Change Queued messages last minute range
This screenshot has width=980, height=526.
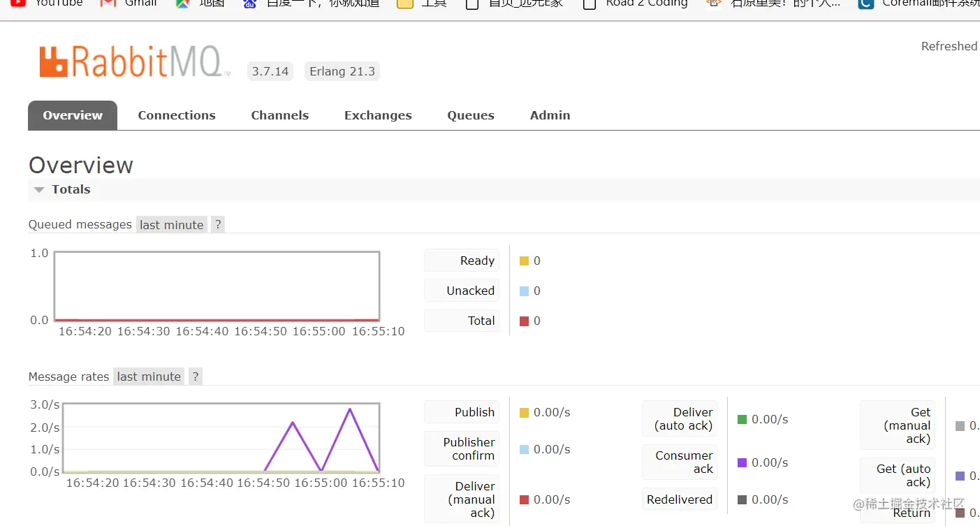(172, 225)
